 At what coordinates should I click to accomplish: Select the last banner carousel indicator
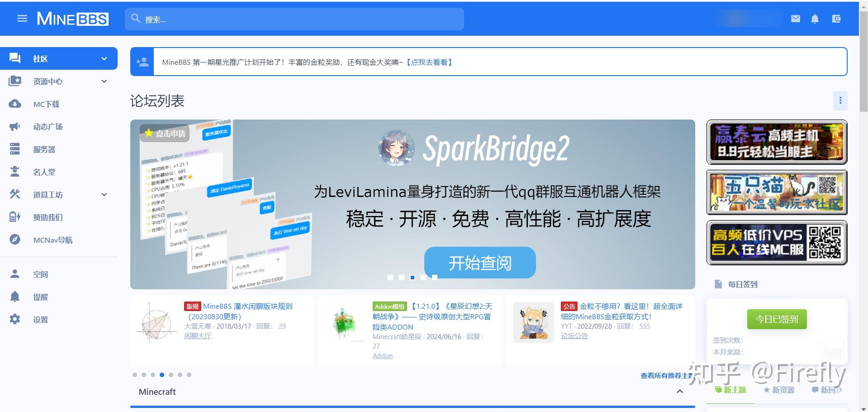pos(435,278)
